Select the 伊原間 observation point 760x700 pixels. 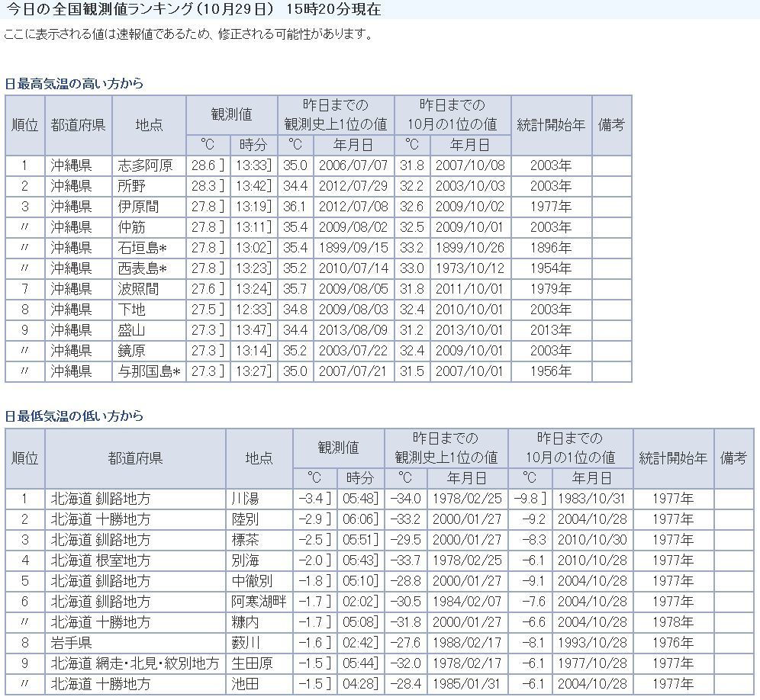137,207
